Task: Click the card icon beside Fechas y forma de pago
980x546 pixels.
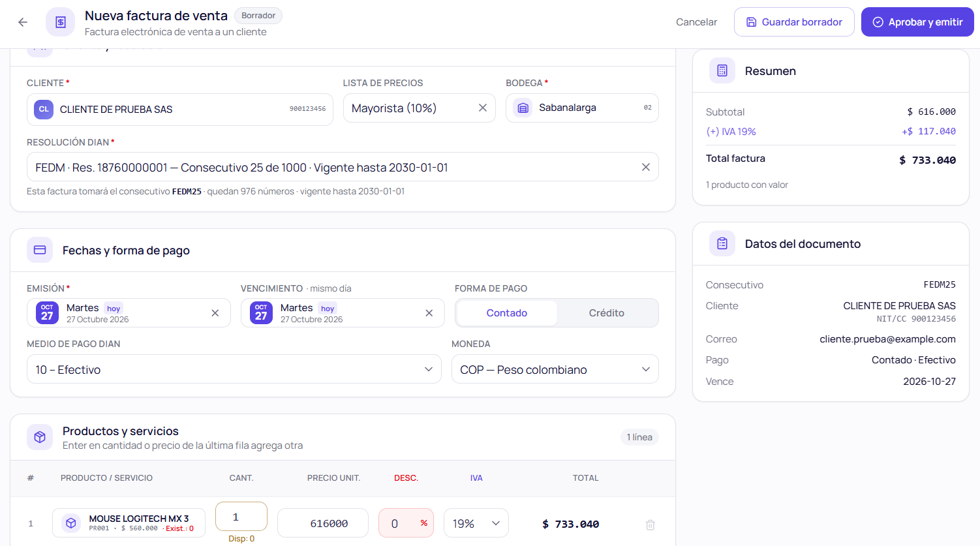Action: click(40, 250)
